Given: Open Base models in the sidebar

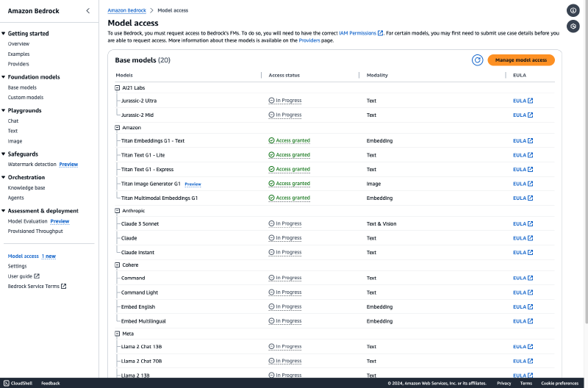Looking at the screenshot, I should (22, 87).
